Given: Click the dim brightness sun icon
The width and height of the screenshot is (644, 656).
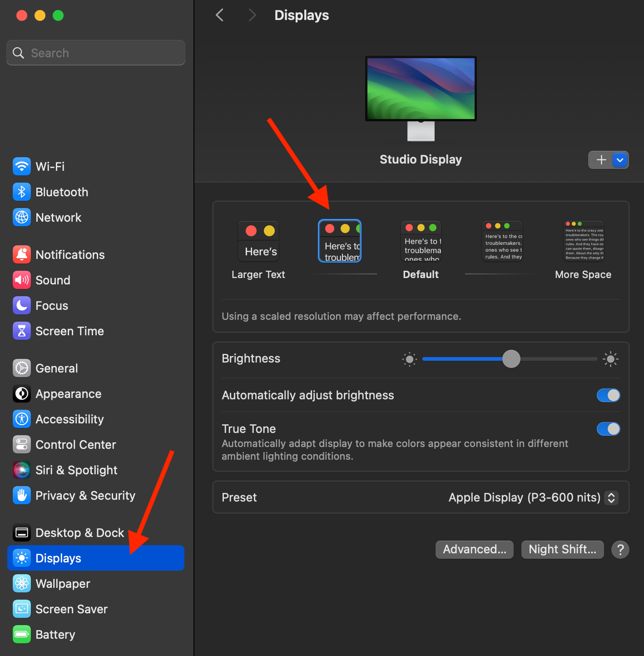Looking at the screenshot, I should pyautogui.click(x=409, y=359).
